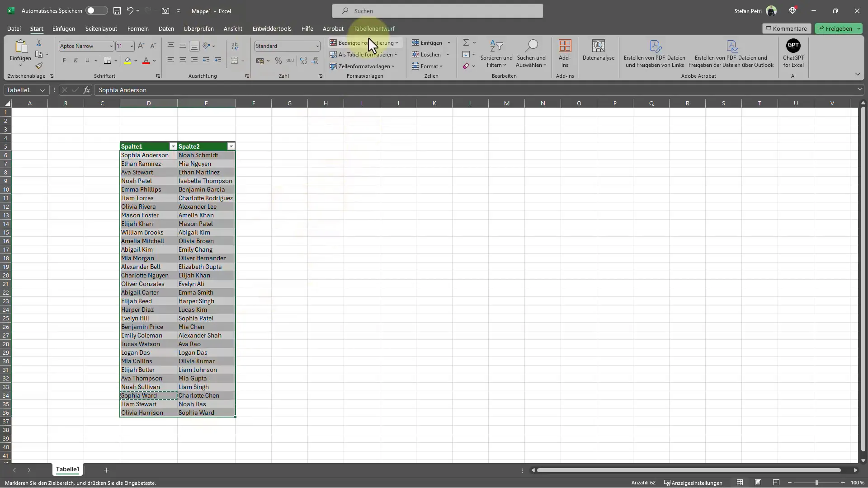The height and width of the screenshot is (488, 868).
Task: Open the font name dropdown Aptos Narrow
Action: point(111,46)
